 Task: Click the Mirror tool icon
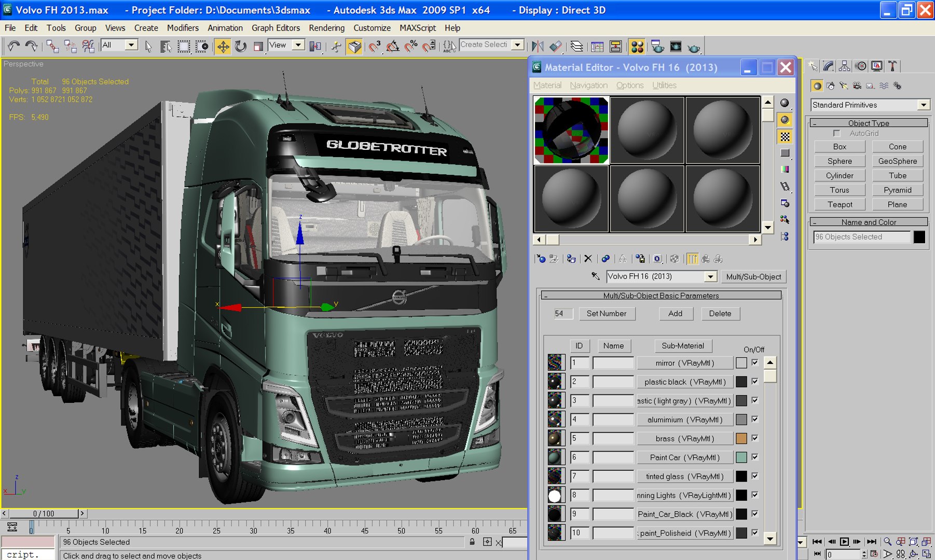pyautogui.click(x=538, y=47)
